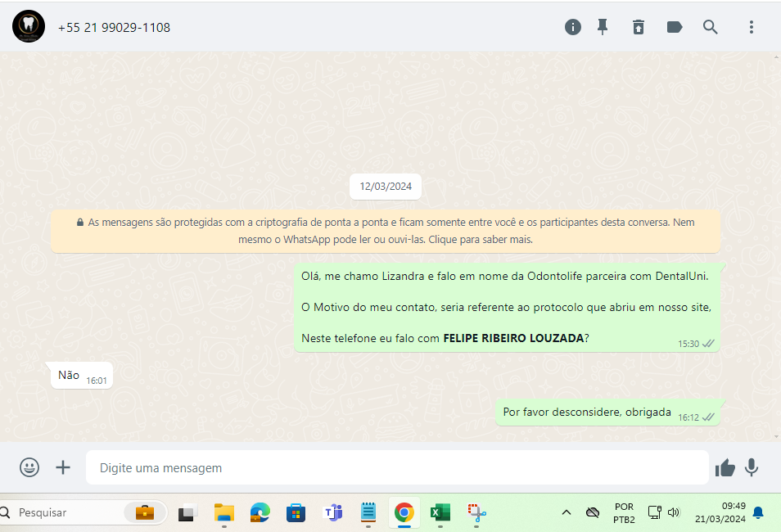781x532 pixels.
Task: Click the double-check marks on the 16:12 message
Action: (x=708, y=417)
